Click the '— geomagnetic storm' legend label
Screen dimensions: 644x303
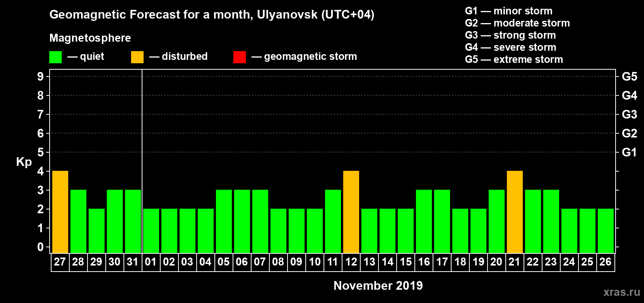tap(304, 57)
